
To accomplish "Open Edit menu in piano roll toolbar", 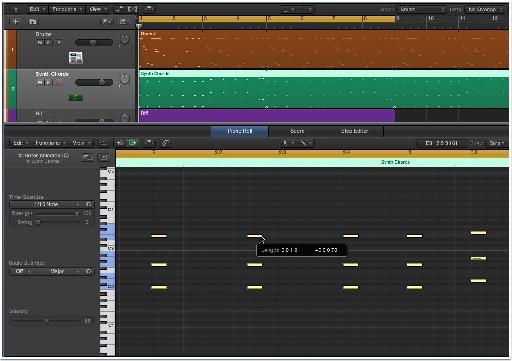I will coord(20,143).
